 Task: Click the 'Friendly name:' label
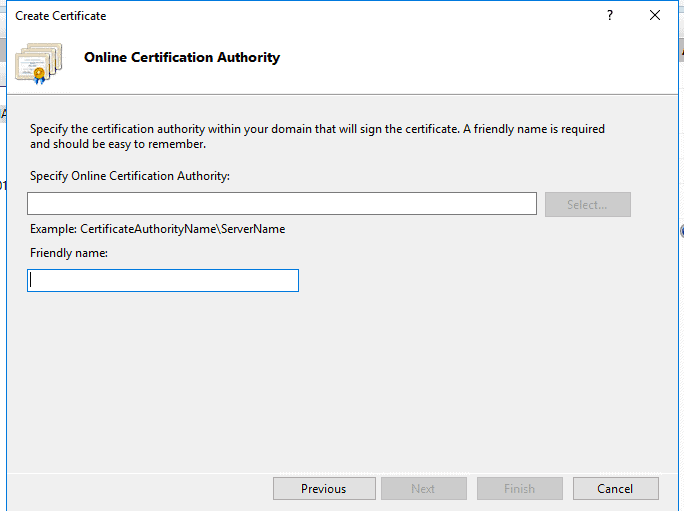tap(69, 253)
